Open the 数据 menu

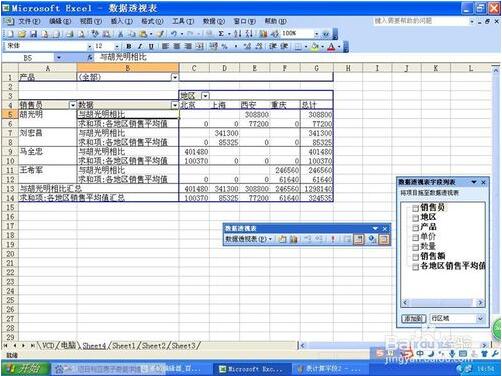coord(214,21)
